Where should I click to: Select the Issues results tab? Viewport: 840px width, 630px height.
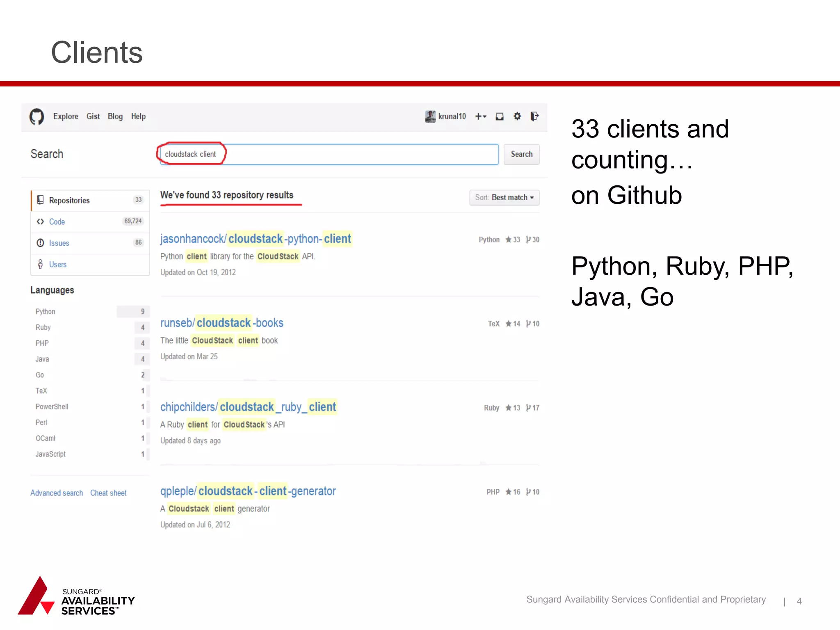point(90,243)
